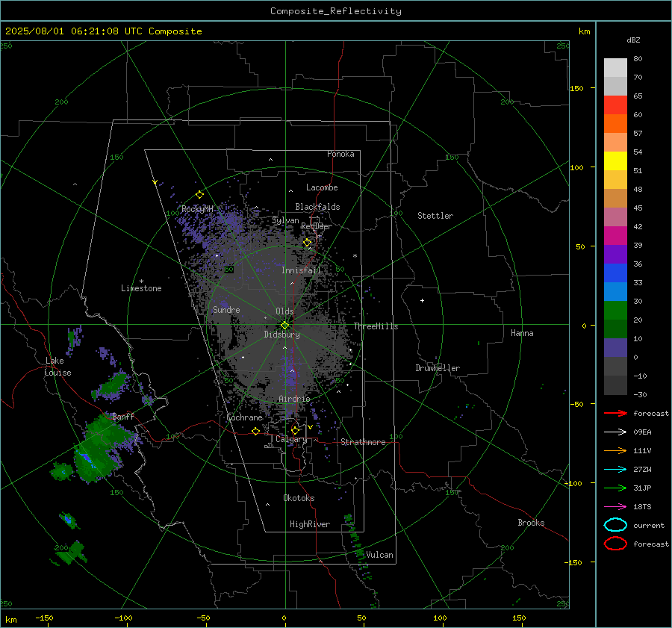Pick the purple 39 dBZ color swatch
672x628 pixels.
coord(615,254)
